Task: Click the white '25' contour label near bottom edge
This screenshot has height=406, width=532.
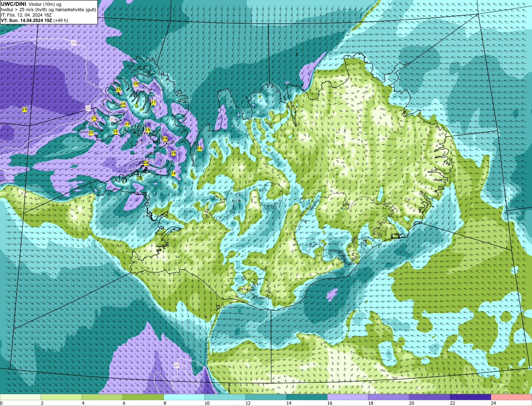Action: 177,365
